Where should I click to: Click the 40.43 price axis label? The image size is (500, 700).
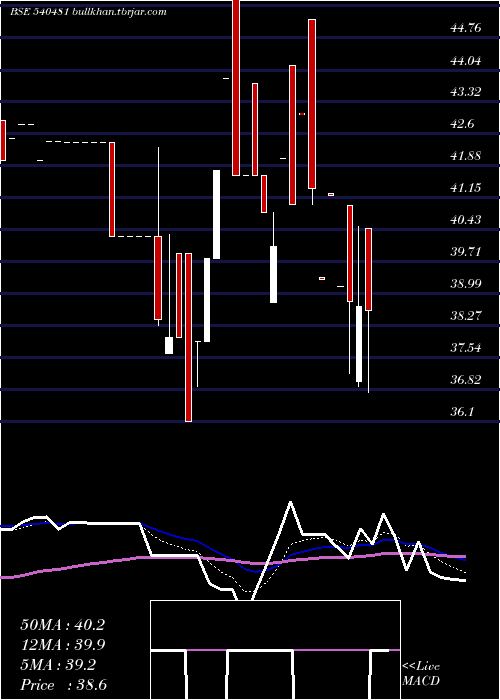[x=466, y=220]
